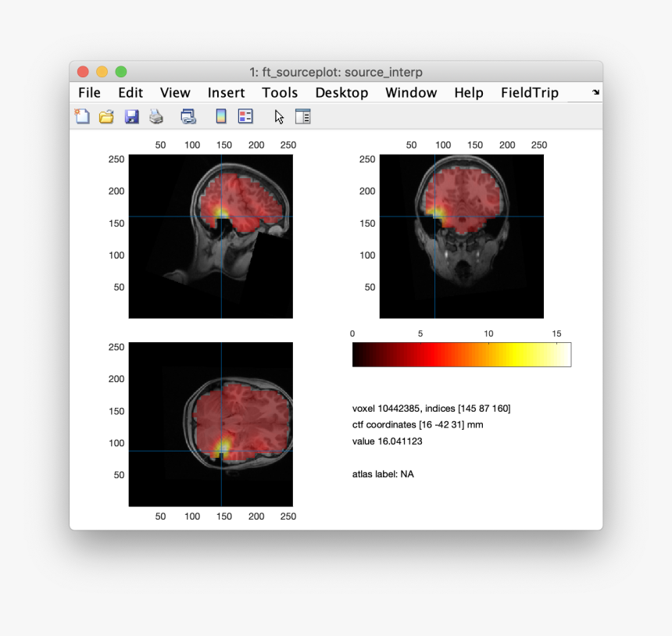Select the Edit Plot arrow tool
672x636 pixels.
pos(279,116)
